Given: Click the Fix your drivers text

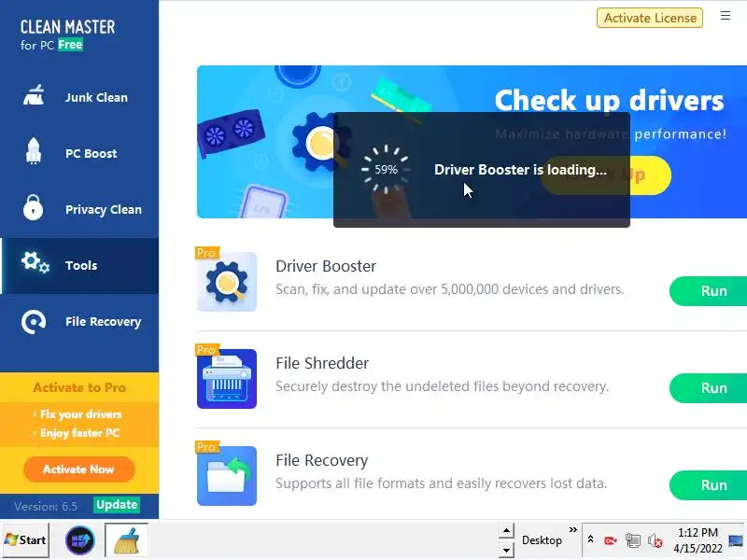Looking at the screenshot, I should pyautogui.click(x=81, y=414).
